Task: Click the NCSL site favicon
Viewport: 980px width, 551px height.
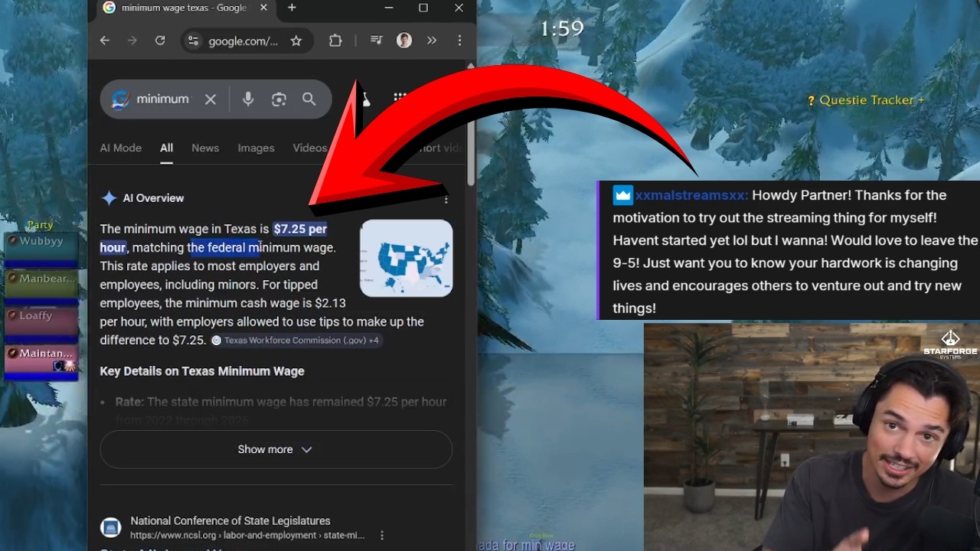Action: point(111,527)
